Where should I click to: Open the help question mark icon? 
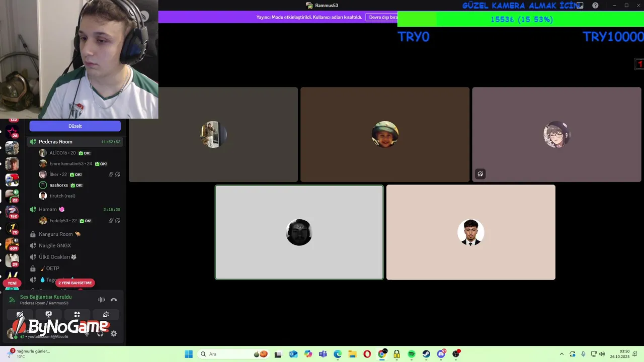(595, 6)
